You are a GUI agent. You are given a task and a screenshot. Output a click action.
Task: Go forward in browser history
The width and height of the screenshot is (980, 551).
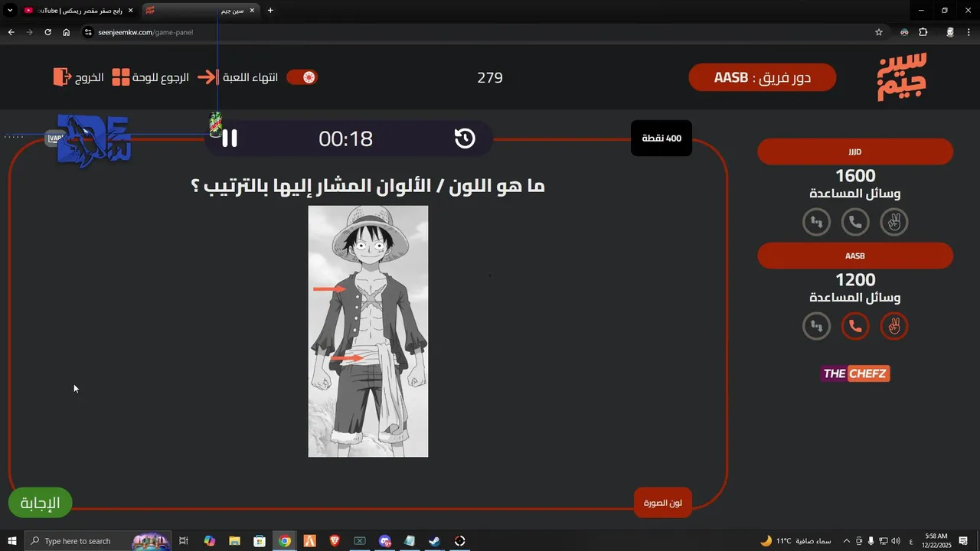(29, 32)
